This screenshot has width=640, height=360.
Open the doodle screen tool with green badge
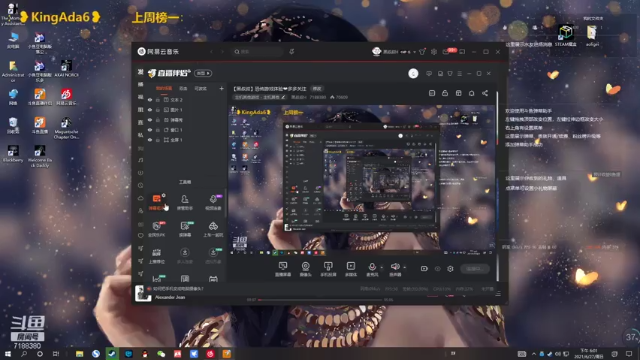point(185,229)
